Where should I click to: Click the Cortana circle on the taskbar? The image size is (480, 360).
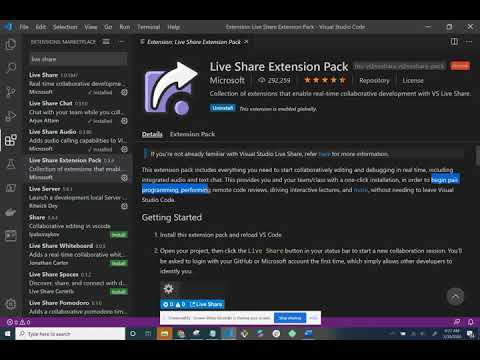(x=133, y=333)
